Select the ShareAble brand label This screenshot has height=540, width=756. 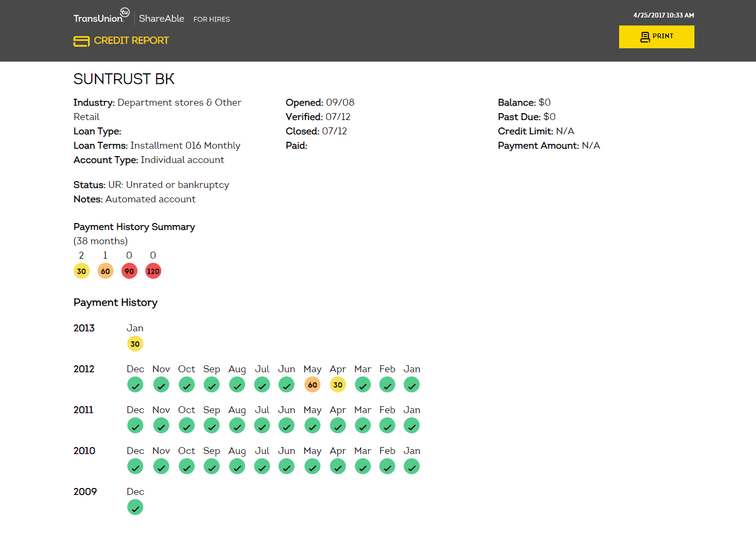click(161, 18)
